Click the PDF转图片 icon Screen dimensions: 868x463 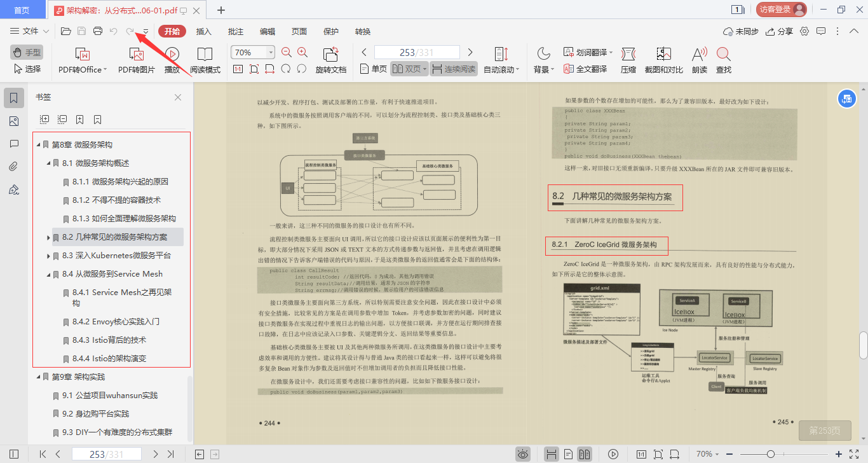click(136, 54)
